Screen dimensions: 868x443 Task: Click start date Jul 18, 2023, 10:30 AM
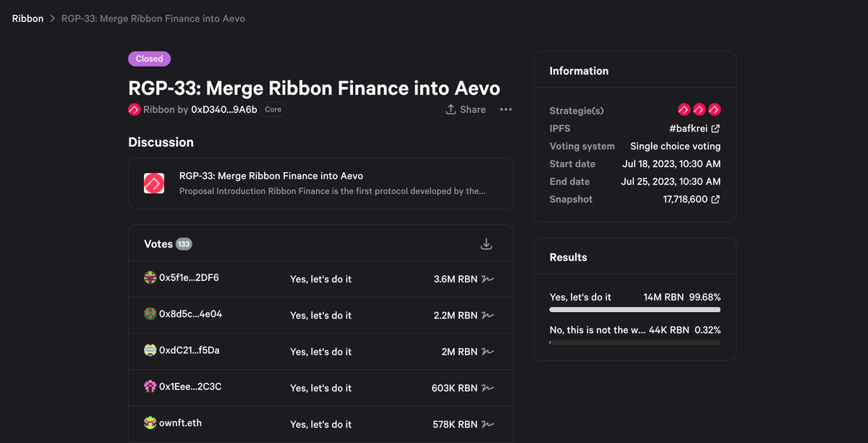pos(671,164)
